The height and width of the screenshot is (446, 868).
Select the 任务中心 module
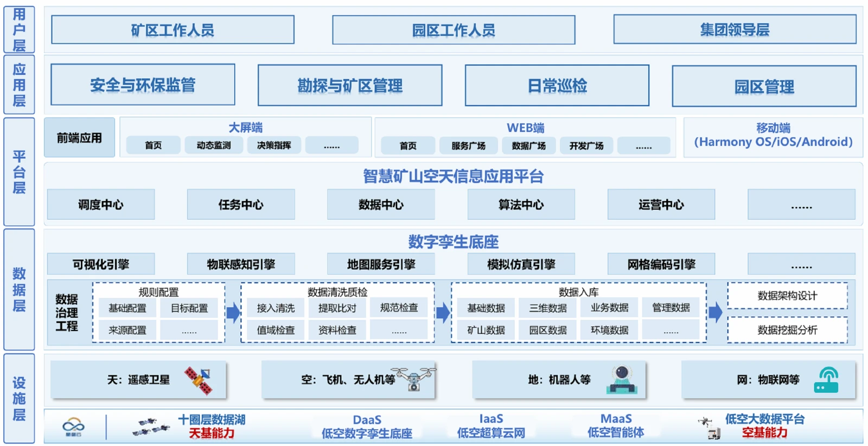[x=241, y=205]
